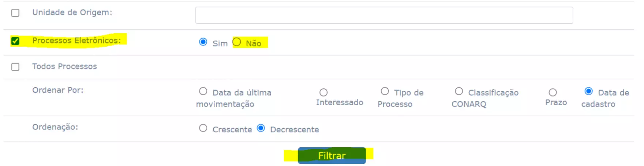The width and height of the screenshot is (644, 166).
Task: Select the Interessado sort radio button
Action: click(323, 93)
